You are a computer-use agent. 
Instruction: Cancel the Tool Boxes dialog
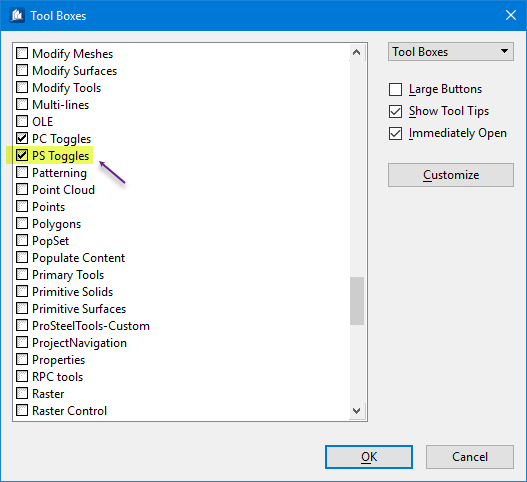tap(470, 457)
